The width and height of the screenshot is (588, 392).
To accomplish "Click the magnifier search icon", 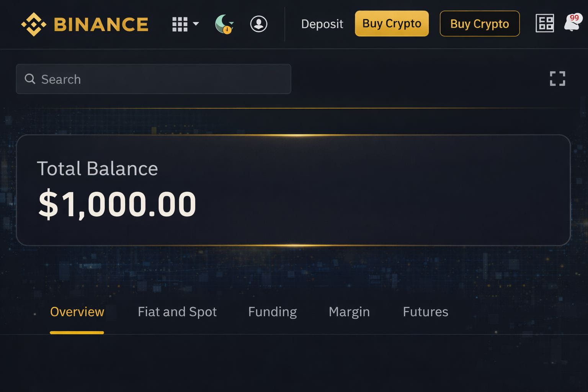I will 30,79.
